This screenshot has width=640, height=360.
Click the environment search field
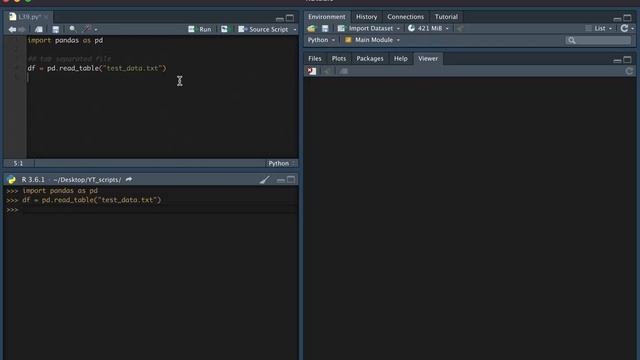(x=598, y=40)
